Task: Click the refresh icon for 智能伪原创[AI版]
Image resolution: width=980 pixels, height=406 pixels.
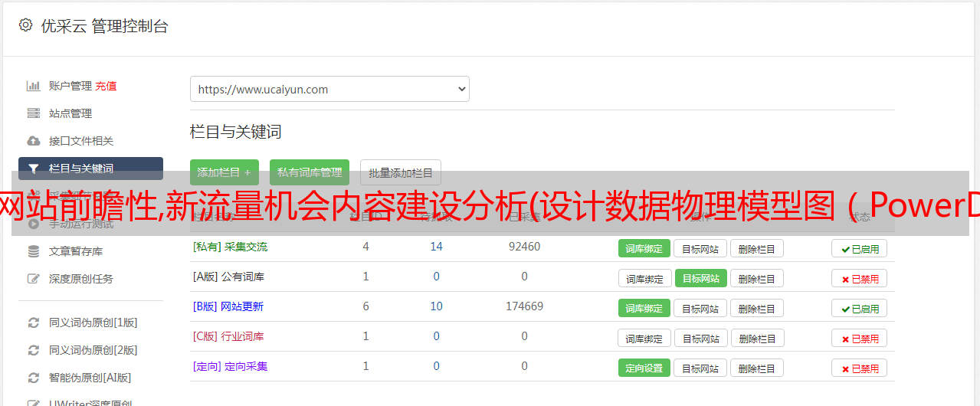Action: (33, 378)
